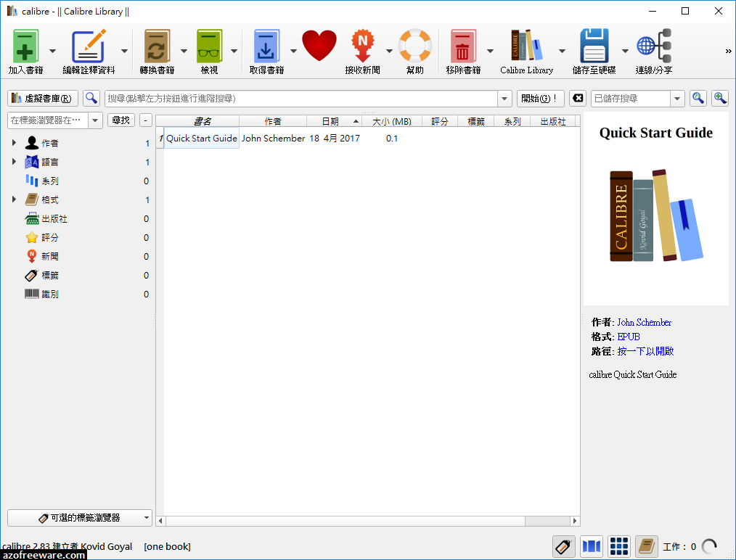Click the main search input field
Image resolution: width=736 pixels, height=560 pixels.
[x=301, y=99]
